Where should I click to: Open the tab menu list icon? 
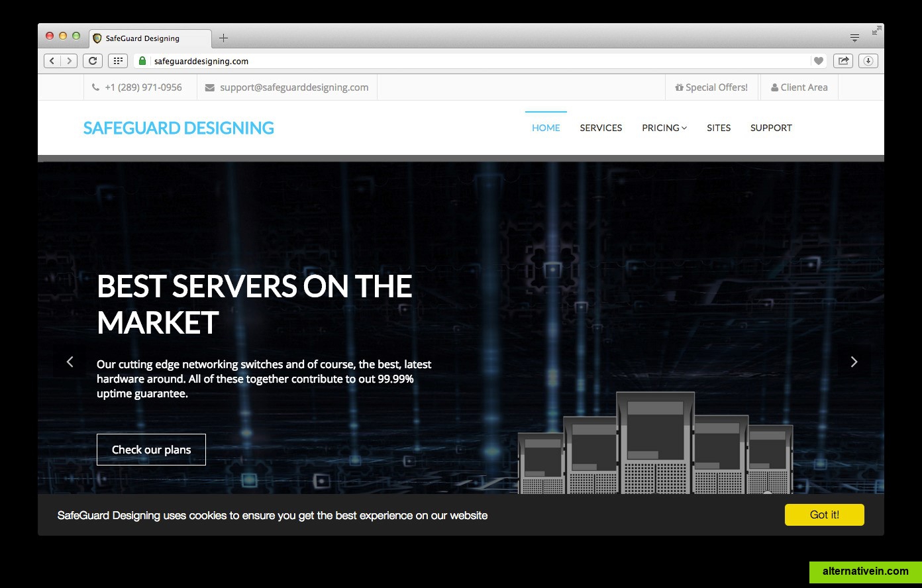(855, 38)
